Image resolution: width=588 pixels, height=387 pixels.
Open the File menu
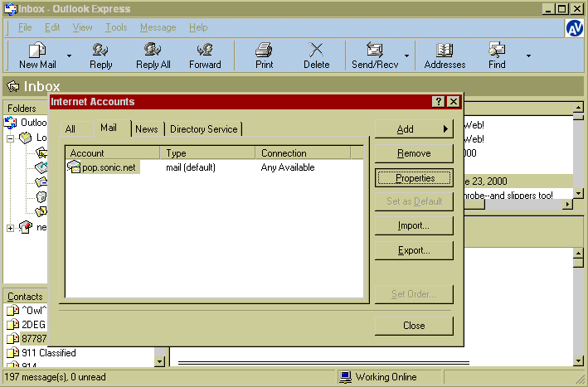click(25, 27)
